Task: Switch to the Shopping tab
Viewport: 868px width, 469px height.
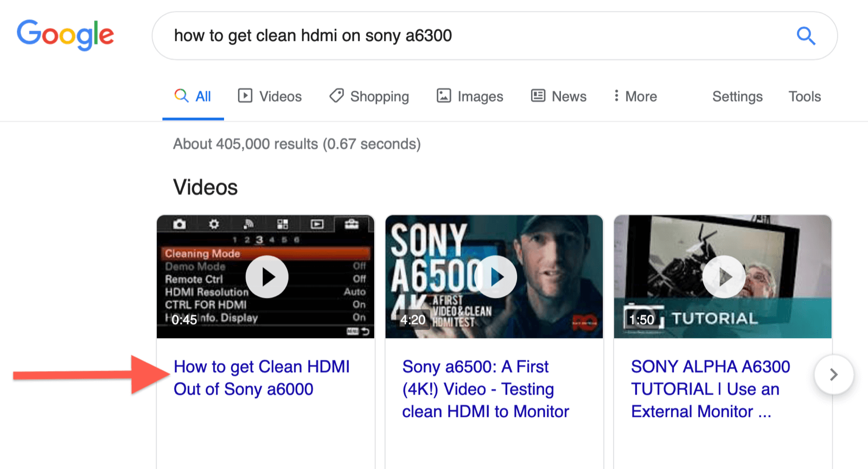Action: [369, 96]
